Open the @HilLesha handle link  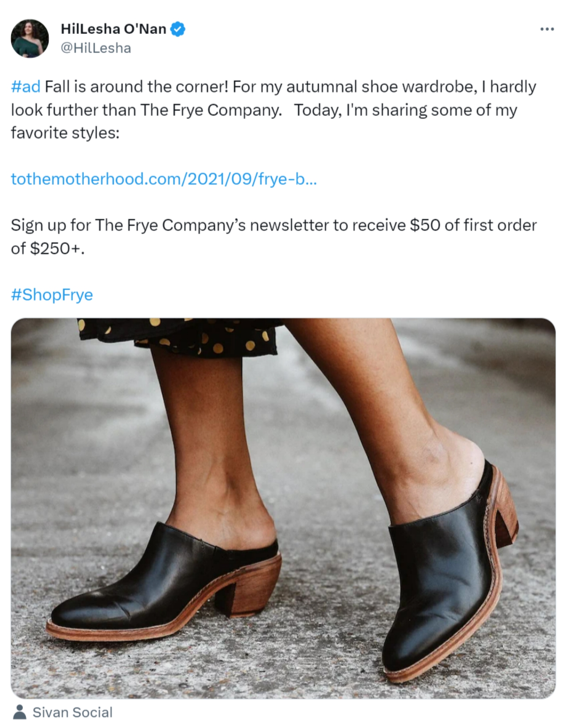[96, 48]
